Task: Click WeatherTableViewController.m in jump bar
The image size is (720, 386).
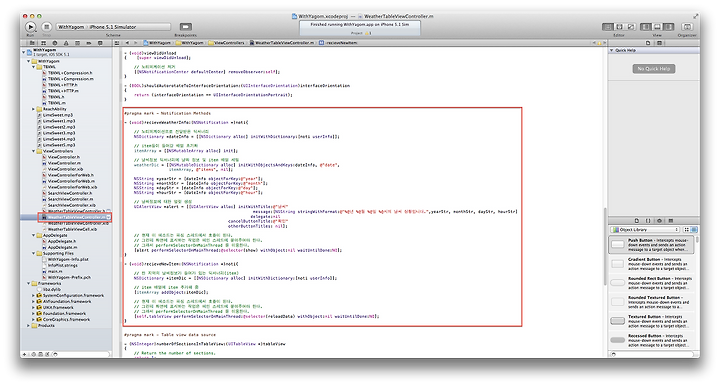Action: pos(282,43)
